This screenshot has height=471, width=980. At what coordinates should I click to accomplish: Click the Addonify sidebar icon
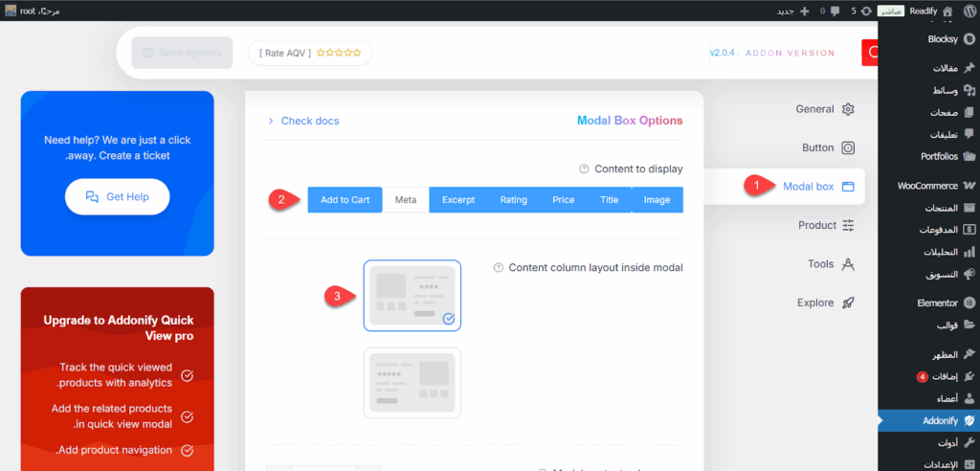pyautogui.click(x=969, y=421)
